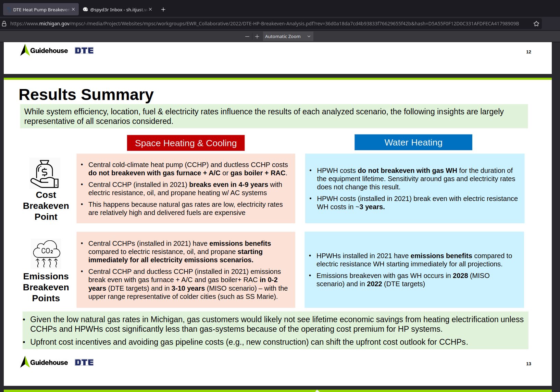The image size is (560, 392).
Task: Switch to the @spyd3r Inbox tab
Action: pos(116,10)
